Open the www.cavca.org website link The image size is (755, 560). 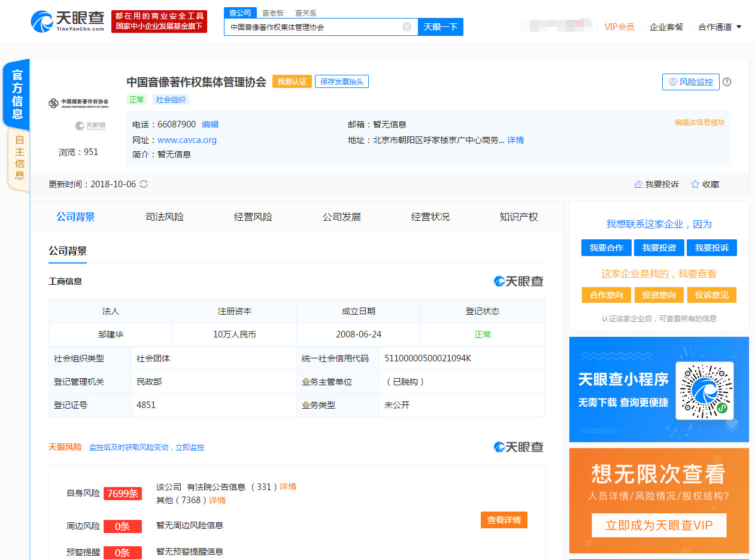coord(187,140)
